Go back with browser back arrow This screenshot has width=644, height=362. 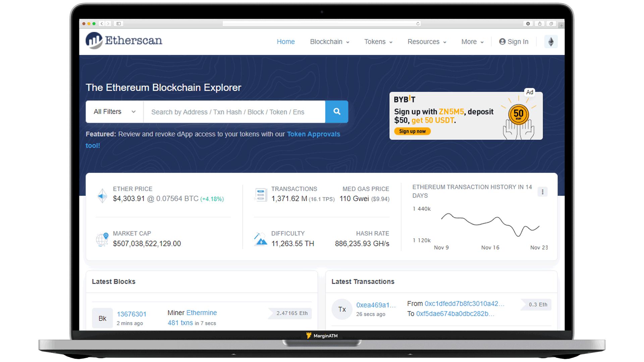(x=102, y=23)
